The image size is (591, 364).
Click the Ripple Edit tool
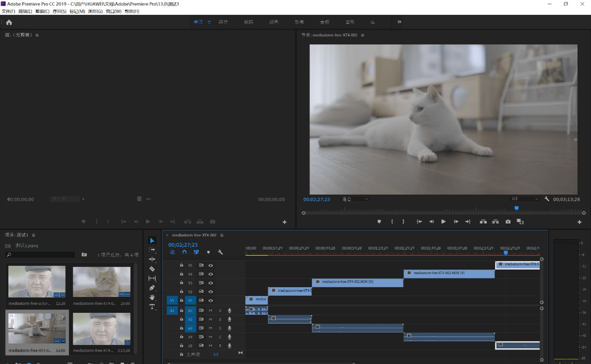[152, 259]
